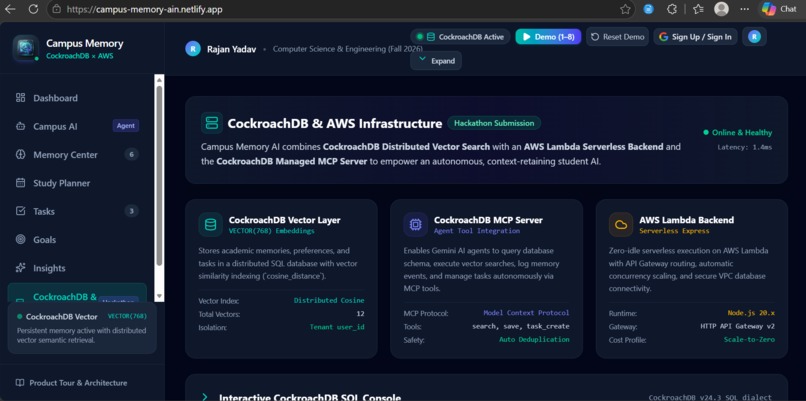The height and width of the screenshot is (401, 806).
Task: Click the Product Tour book icon
Action: (x=20, y=382)
